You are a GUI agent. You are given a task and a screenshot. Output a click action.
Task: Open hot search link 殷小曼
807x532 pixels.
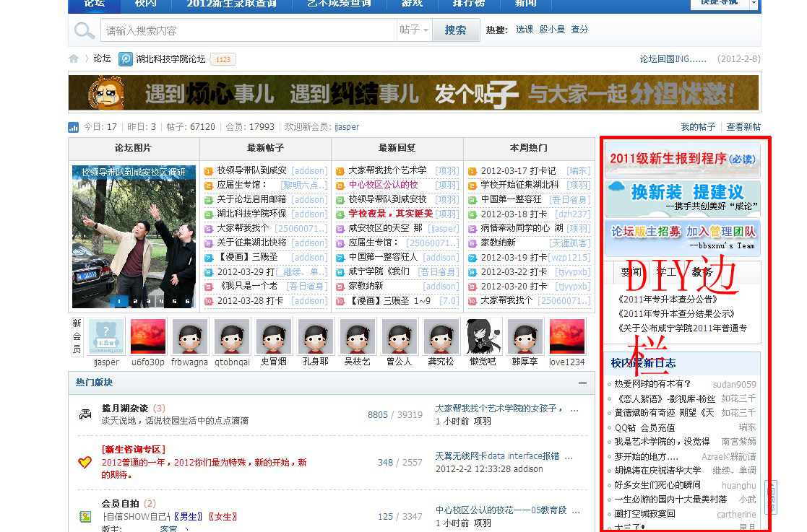[552, 30]
